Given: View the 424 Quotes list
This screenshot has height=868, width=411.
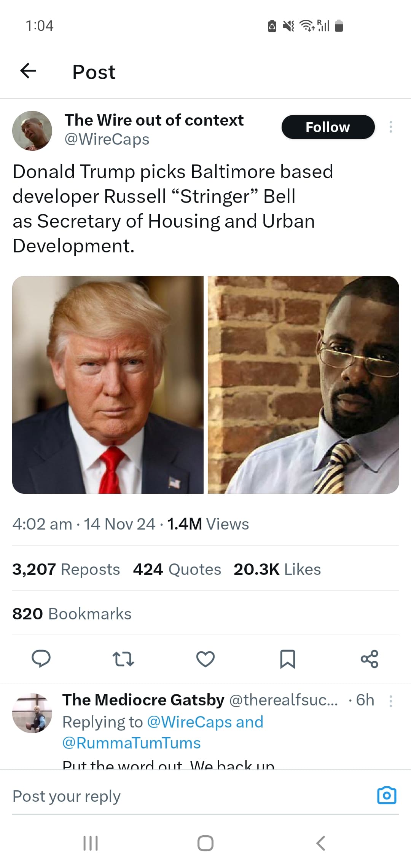Looking at the screenshot, I should point(177,569).
